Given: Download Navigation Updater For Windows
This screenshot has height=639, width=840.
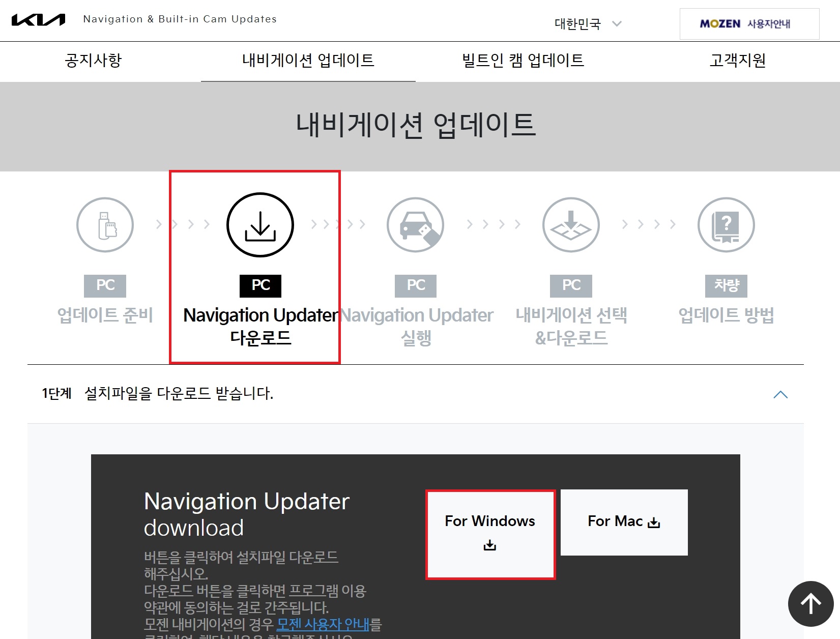Looking at the screenshot, I should click(490, 535).
